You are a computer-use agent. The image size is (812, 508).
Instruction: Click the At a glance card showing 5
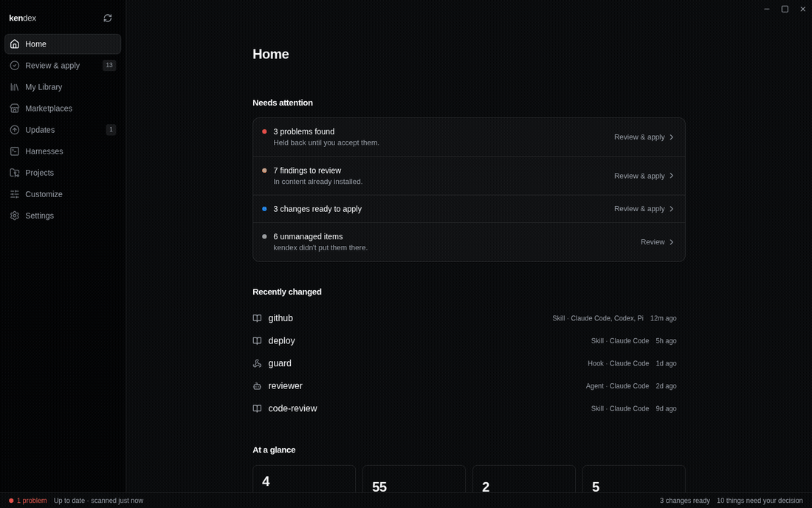pyautogui.click(x=634, y=479)
